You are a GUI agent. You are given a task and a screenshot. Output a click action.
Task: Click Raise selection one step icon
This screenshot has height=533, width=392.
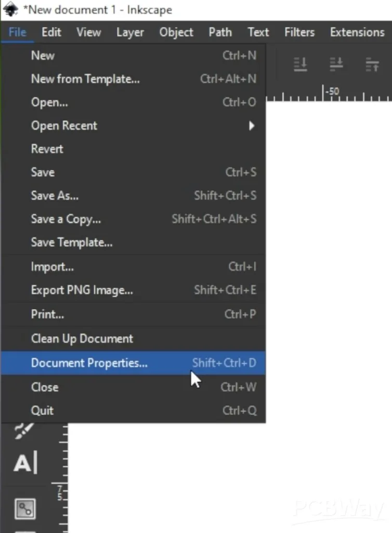372,65
